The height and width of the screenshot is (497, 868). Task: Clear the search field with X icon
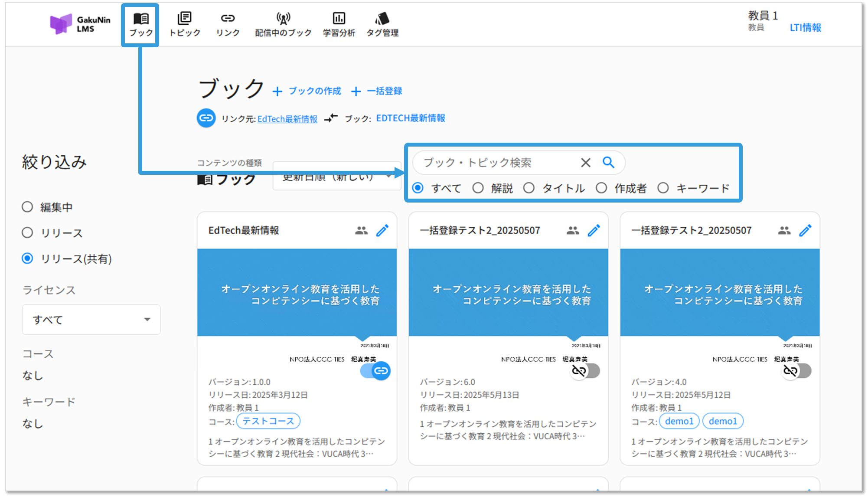point(585,163)
